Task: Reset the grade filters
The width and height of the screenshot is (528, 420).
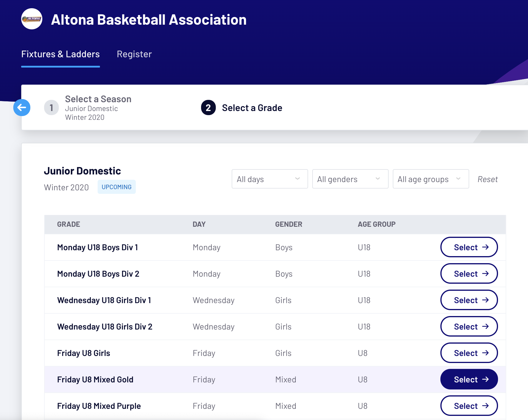Action: click(x=487, y=179)
